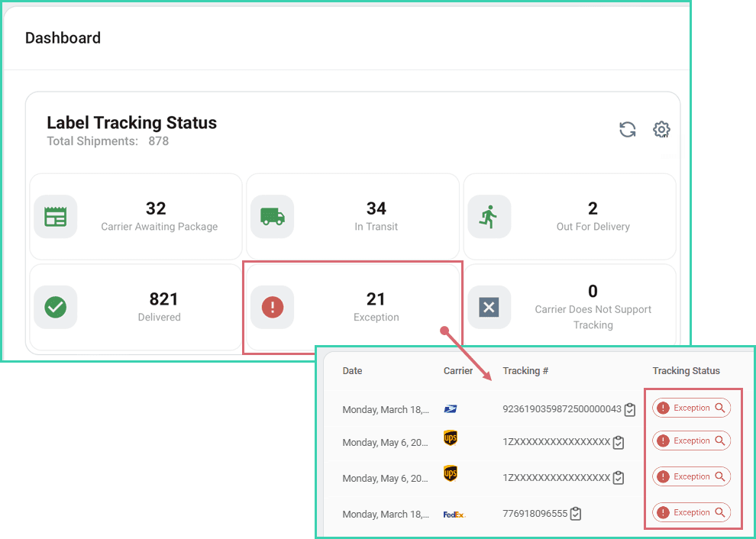Click the Exception status badge for FedEx shipment
This screenshot has width=756, height=539.
point(691,512)
